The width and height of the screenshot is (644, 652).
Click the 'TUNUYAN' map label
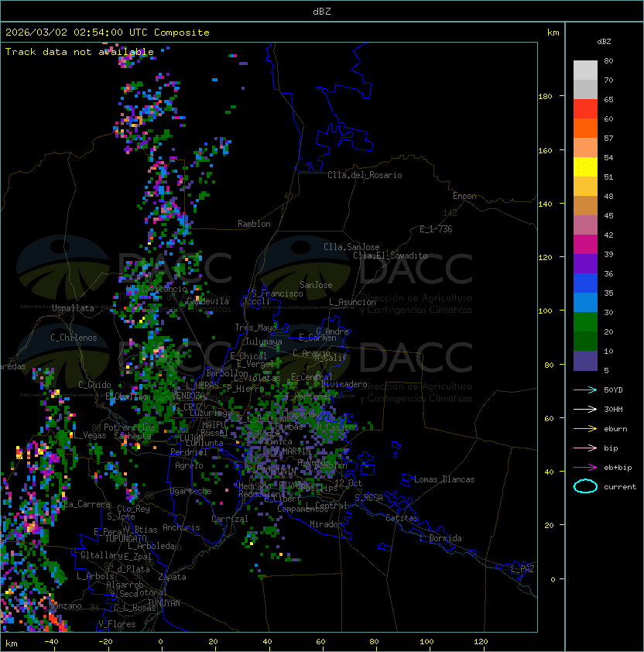[x=164, y=603]
